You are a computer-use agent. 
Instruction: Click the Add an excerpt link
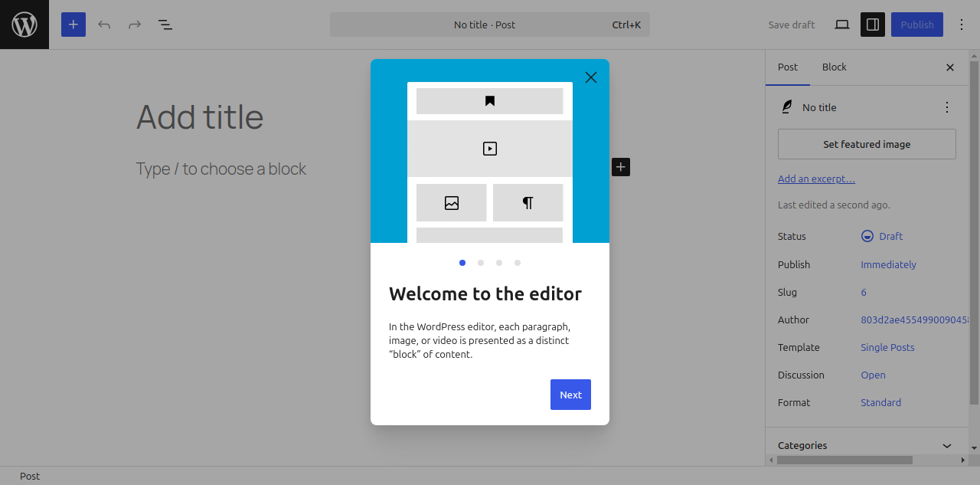click(816, 179)
